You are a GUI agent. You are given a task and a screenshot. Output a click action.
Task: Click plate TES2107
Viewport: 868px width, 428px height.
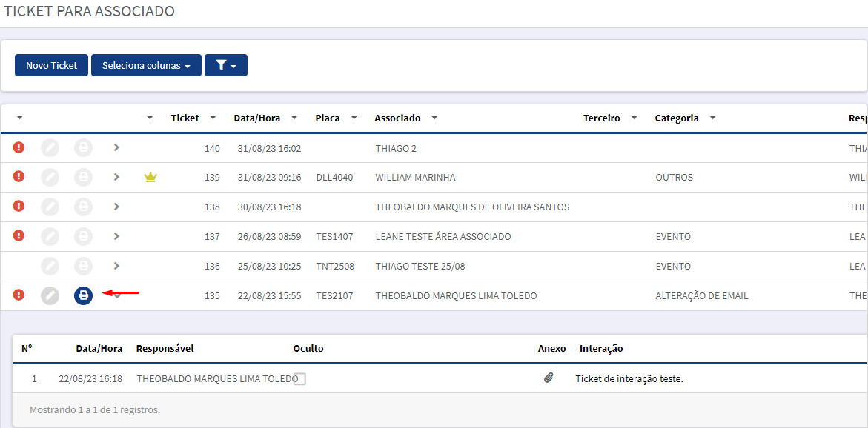tap(334, 296)
